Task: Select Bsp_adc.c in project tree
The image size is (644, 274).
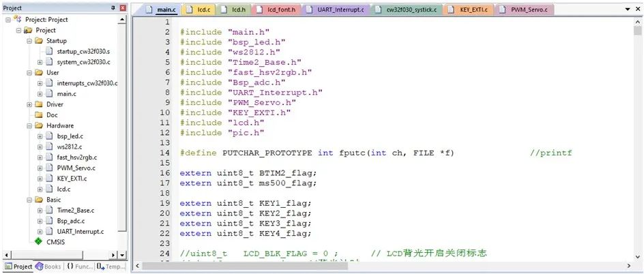Action: (x=72, y=221)
